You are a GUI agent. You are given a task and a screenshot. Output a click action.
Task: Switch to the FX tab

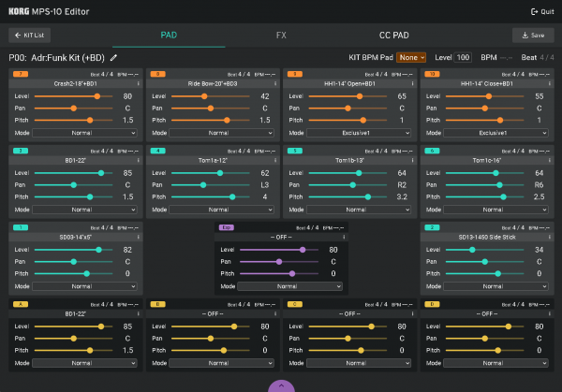click(281, 36)
